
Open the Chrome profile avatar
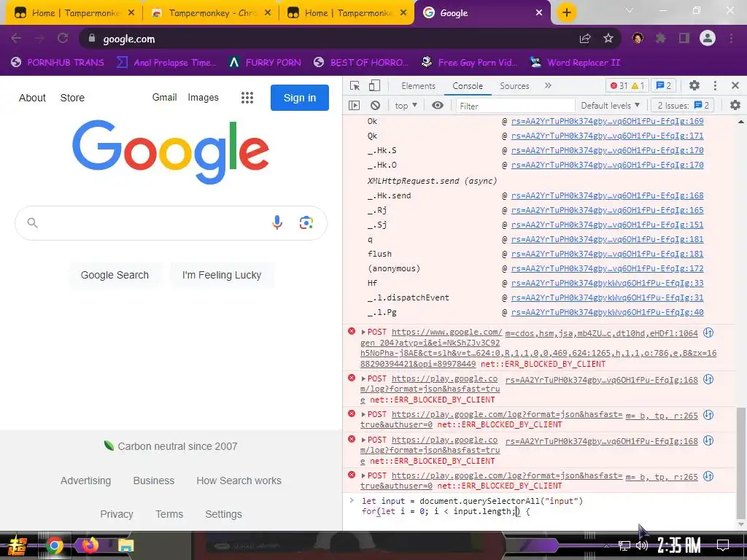[708, 38]
